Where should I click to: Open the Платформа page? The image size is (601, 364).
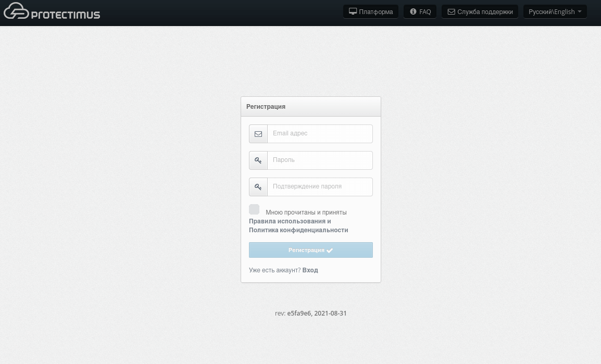371,11
